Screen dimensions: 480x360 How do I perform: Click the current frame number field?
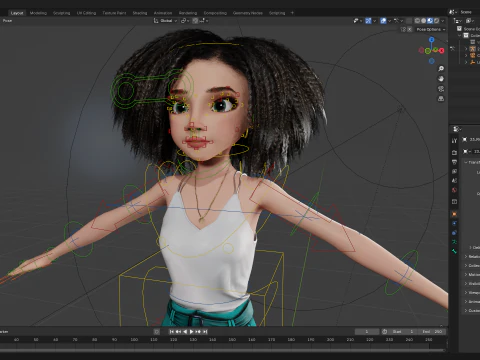click(367, 332)
